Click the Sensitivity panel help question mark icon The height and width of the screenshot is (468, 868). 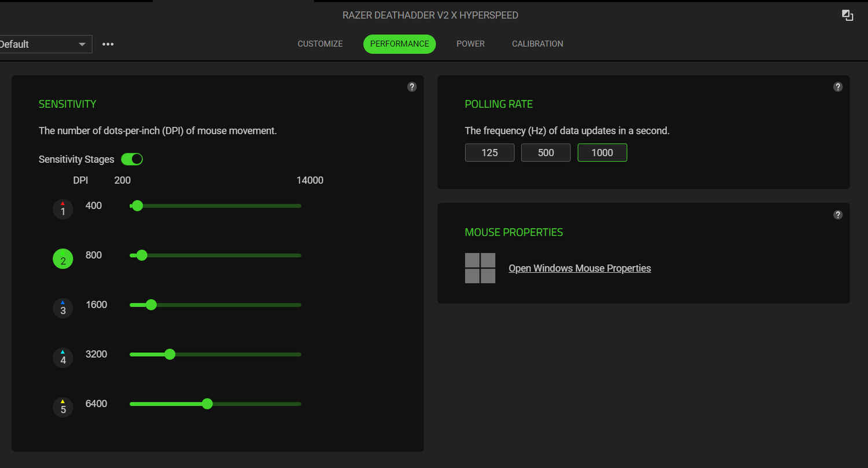pos(412,87)
